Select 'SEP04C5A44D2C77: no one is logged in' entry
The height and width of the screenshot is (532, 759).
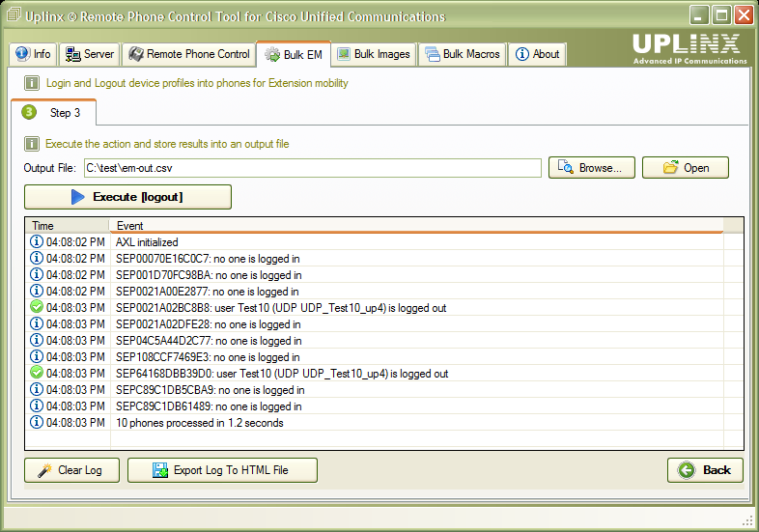click(209, 341)
